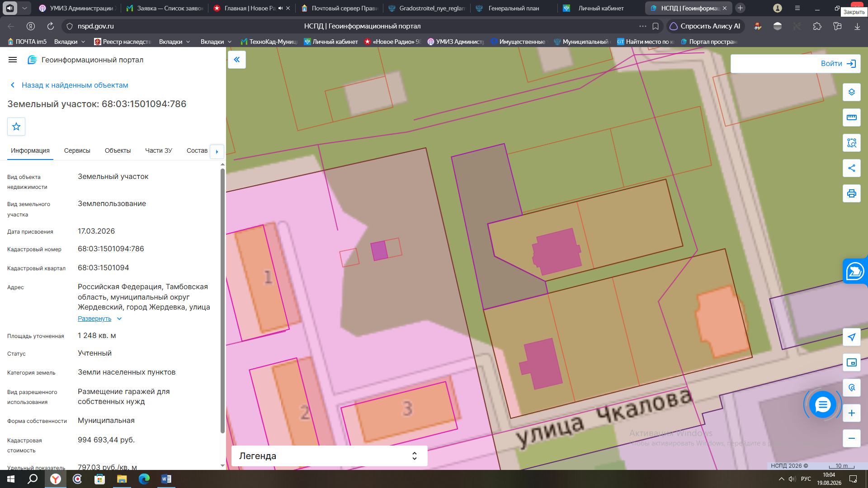This screenshot has height=488, width=868.
Task: Open Реестр наследств bookmark
Action: click(123, 42)
